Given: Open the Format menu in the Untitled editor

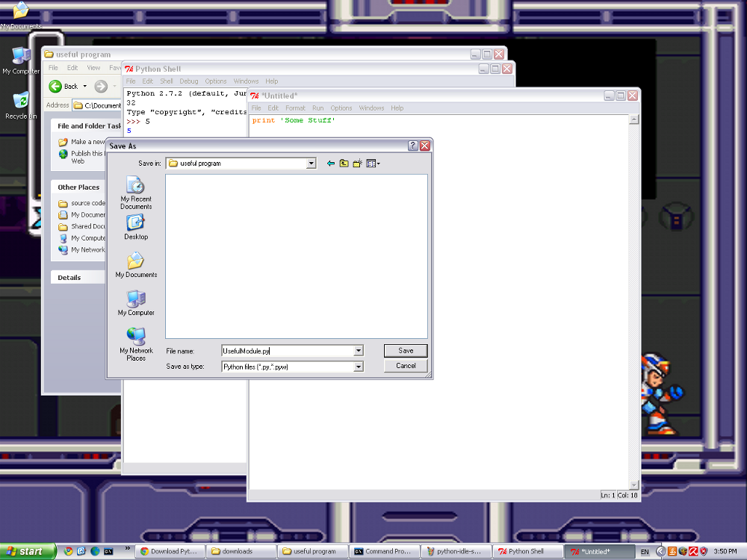Looking at the screenshot, I should point(295,108).
